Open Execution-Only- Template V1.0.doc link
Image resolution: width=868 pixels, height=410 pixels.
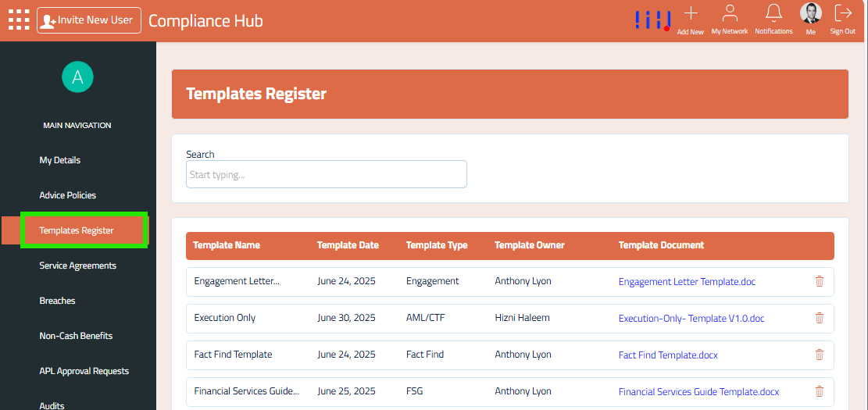point(691,319)
